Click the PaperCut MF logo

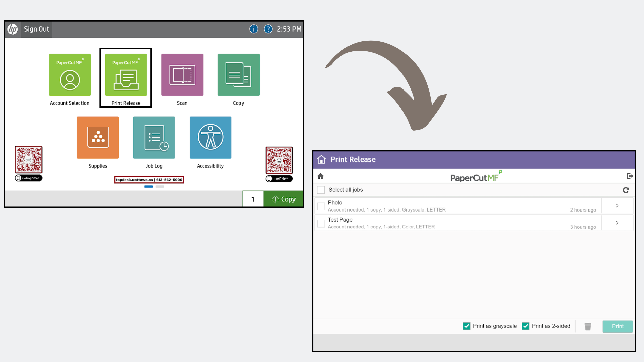tap(476, 176)
